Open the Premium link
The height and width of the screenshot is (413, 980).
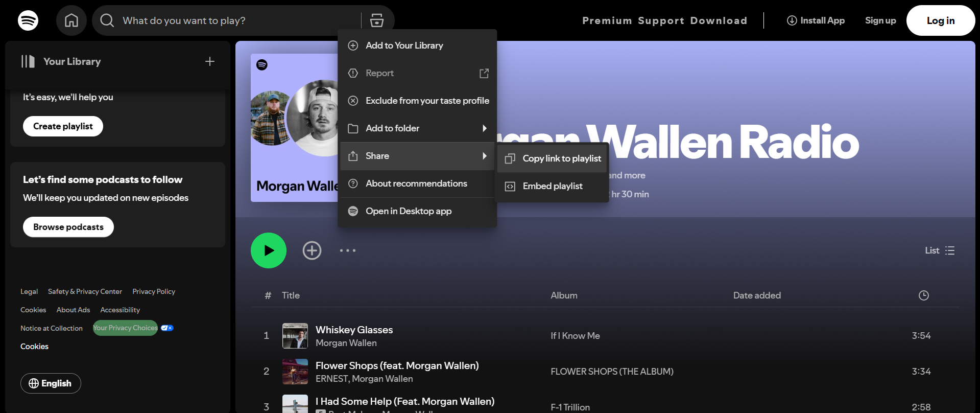[607, 20]
